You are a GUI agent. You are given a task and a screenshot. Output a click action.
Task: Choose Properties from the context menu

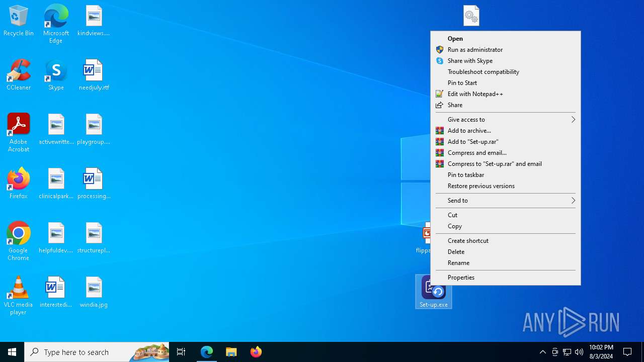click(x=506, y=278)
